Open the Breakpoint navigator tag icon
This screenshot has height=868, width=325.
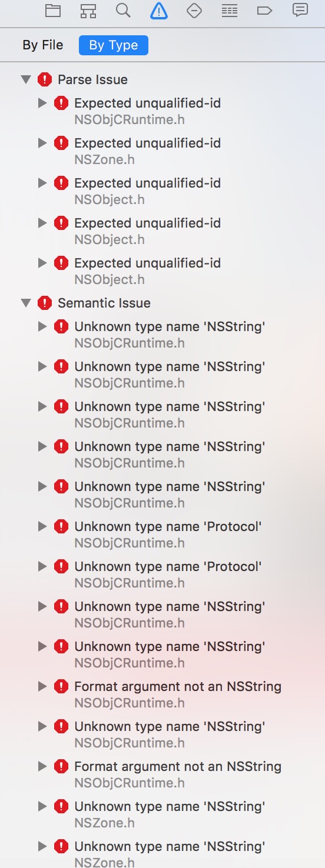coord(265,11)
